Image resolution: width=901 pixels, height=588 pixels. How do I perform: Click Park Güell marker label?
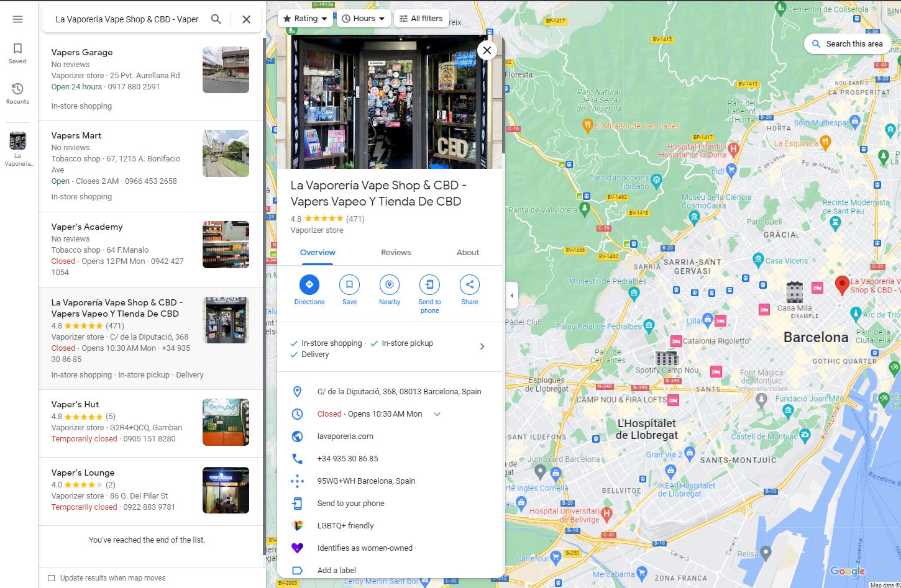[x=764, y=222]
